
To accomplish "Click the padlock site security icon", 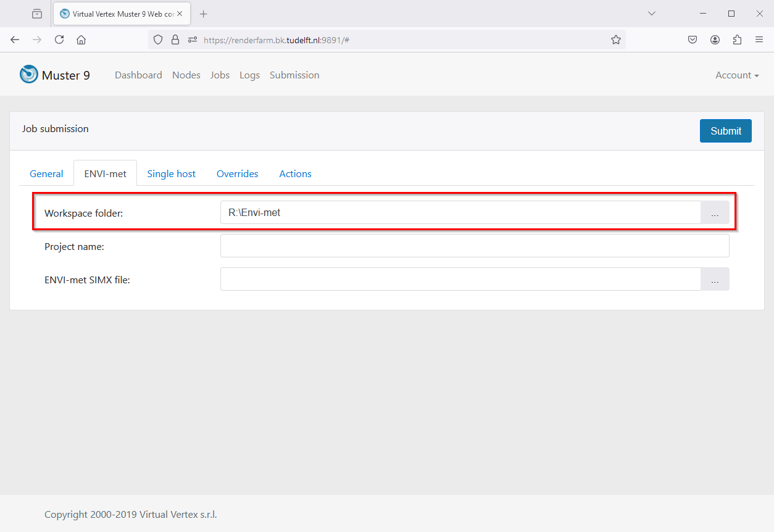I will pos(175,39).
